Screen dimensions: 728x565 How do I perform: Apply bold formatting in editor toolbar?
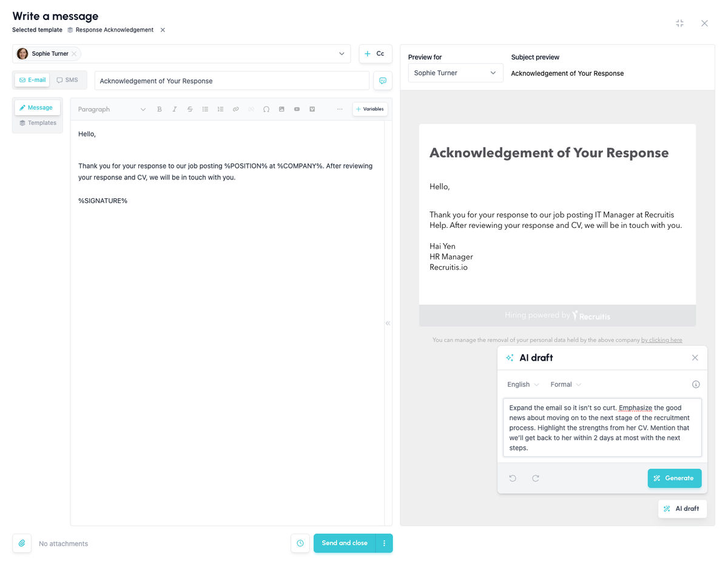tap(160, 109)
